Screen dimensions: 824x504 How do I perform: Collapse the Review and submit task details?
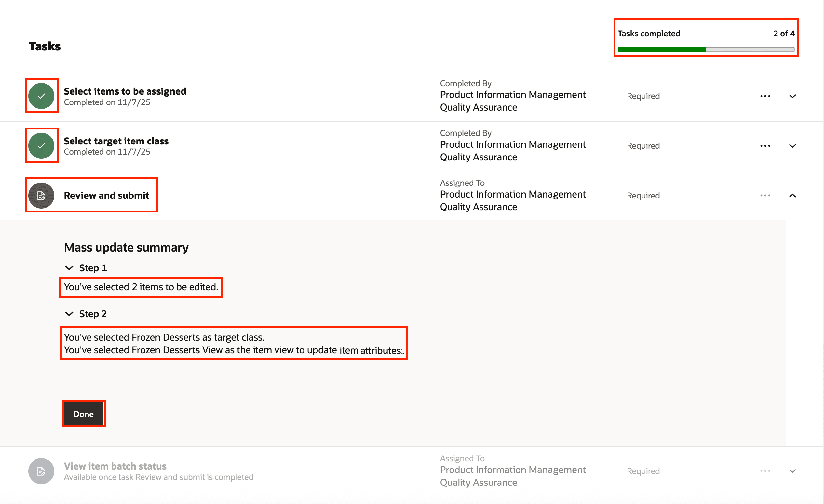793,195
